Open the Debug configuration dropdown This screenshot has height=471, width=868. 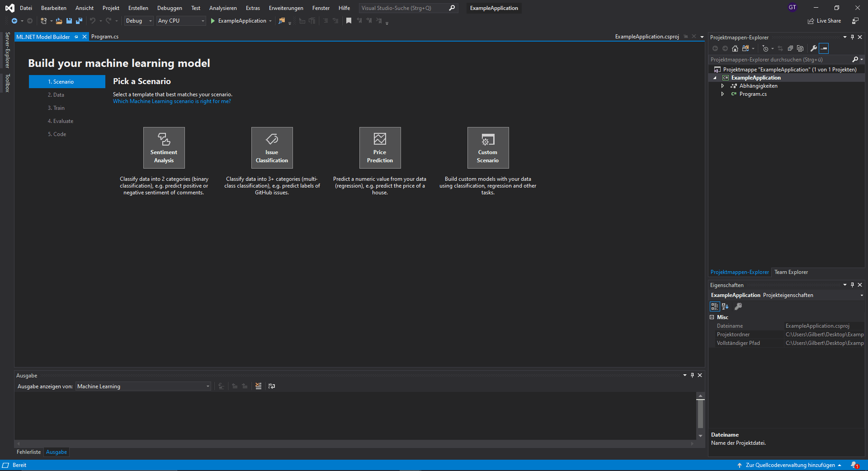coord(138,21)
